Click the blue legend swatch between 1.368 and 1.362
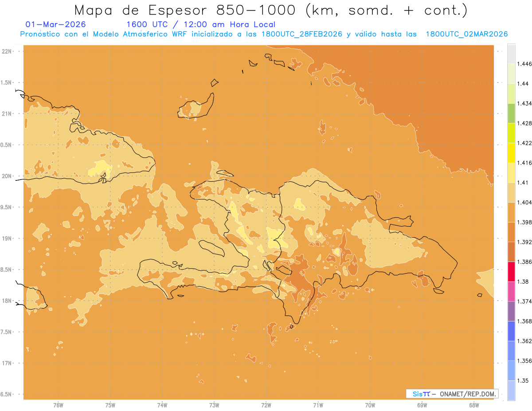Image resolution: width=532 pixels, height=411 pixels. pyautogui.click(x=511, y=331)
